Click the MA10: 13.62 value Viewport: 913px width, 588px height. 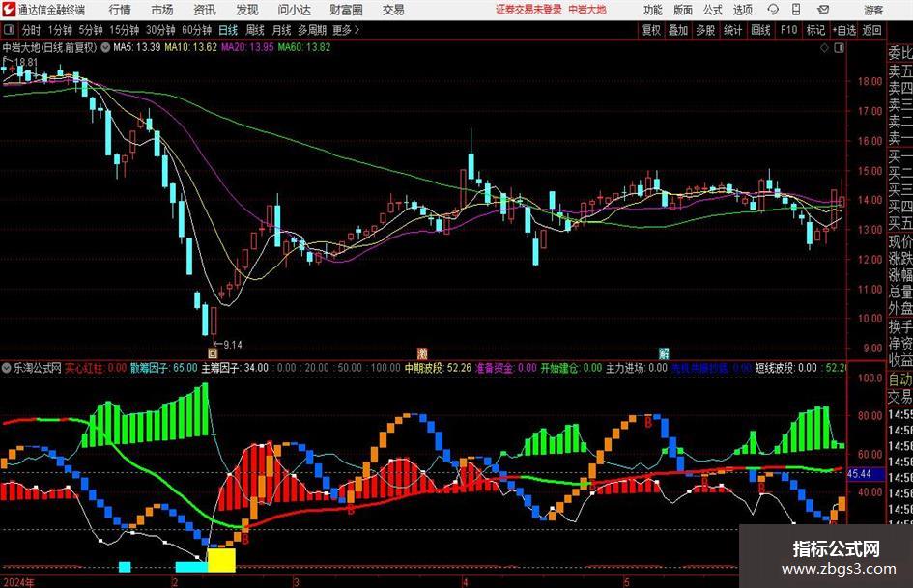[x=191, y=47]
